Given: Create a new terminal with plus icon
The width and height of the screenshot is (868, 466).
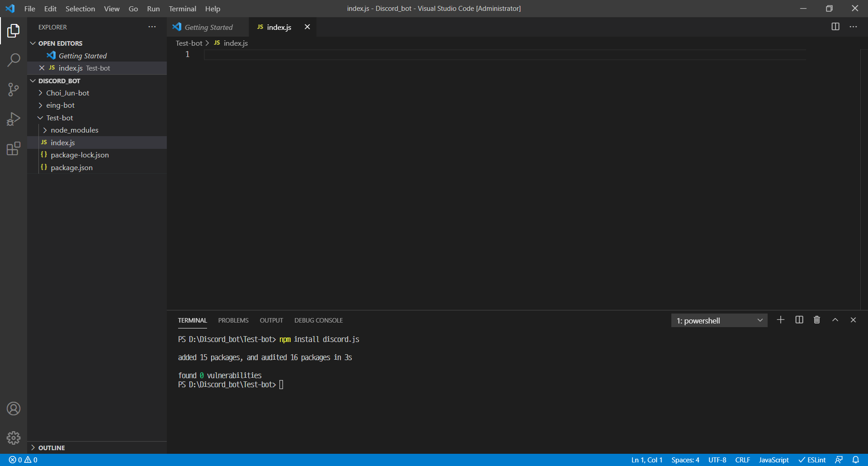Looking at the screenshot, I should [x=781, y=320].
